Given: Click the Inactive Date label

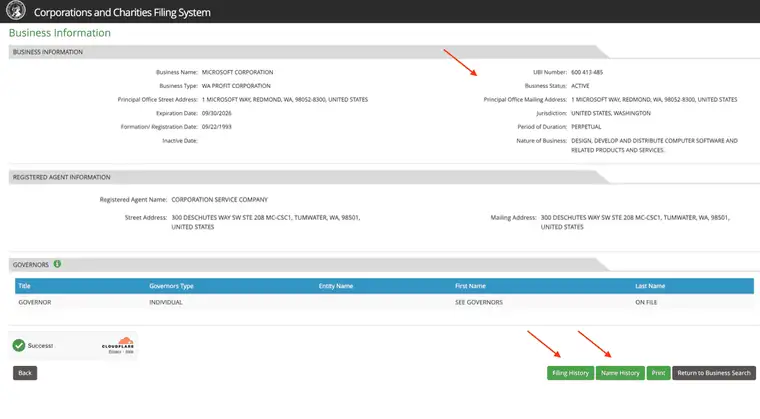Looking at the screenshot, I should point(180,141).
